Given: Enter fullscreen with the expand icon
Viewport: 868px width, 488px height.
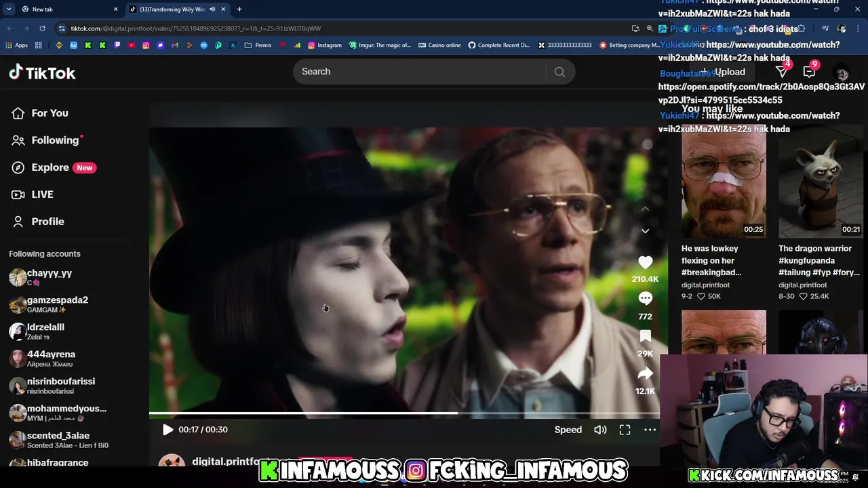Looking at the screenshot, I should point(625,430).
